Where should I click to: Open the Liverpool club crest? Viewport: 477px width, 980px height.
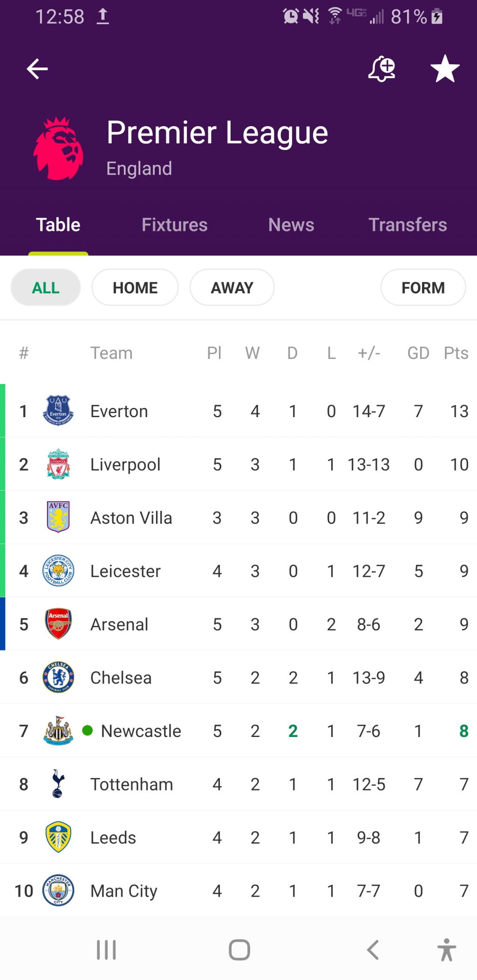coord(58,464)
